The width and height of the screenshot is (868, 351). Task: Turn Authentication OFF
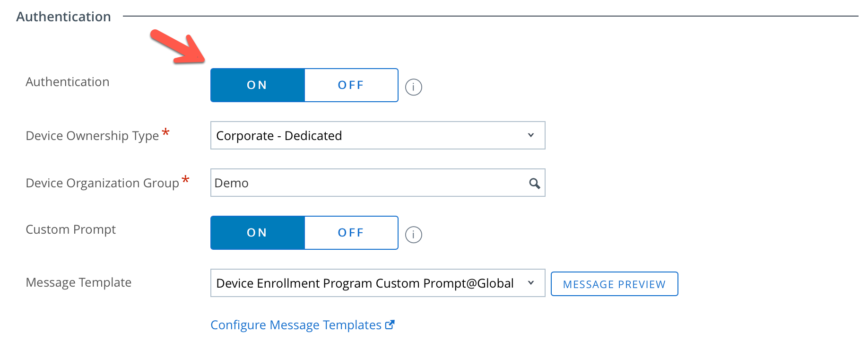click(x=351, y=85)
